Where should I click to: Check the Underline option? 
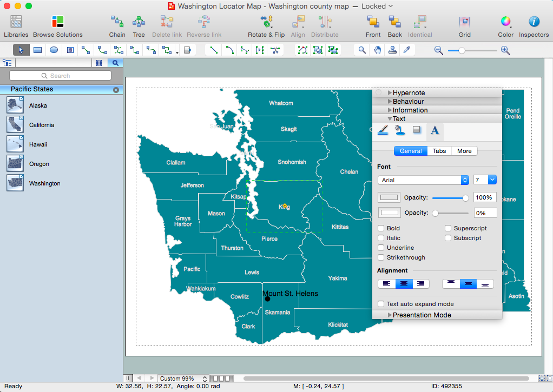(381, 248)
